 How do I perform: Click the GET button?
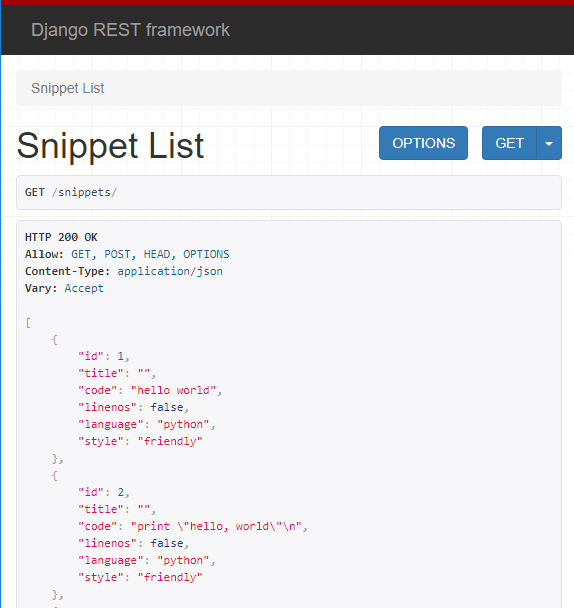tap(509, 143)
